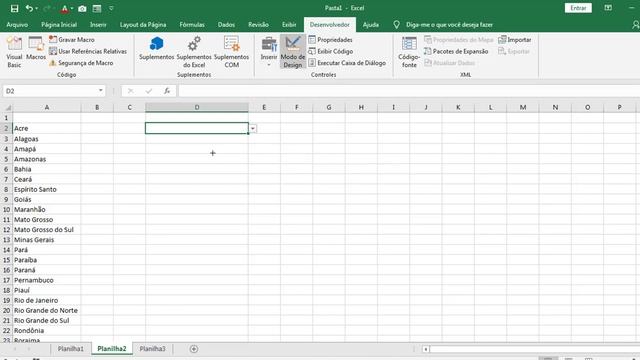Switch to the Página Inicial tab
The image size is (640, 360).
[x=59, y=24]
